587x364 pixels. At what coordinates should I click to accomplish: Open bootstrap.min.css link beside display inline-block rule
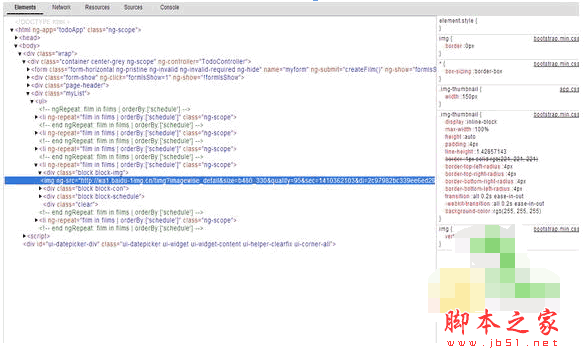556,115
